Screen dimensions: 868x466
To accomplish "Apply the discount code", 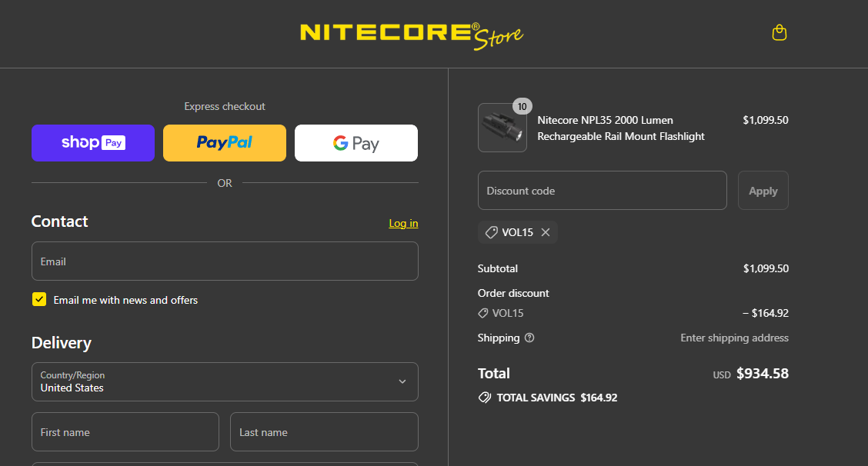I will pos(763,191).
